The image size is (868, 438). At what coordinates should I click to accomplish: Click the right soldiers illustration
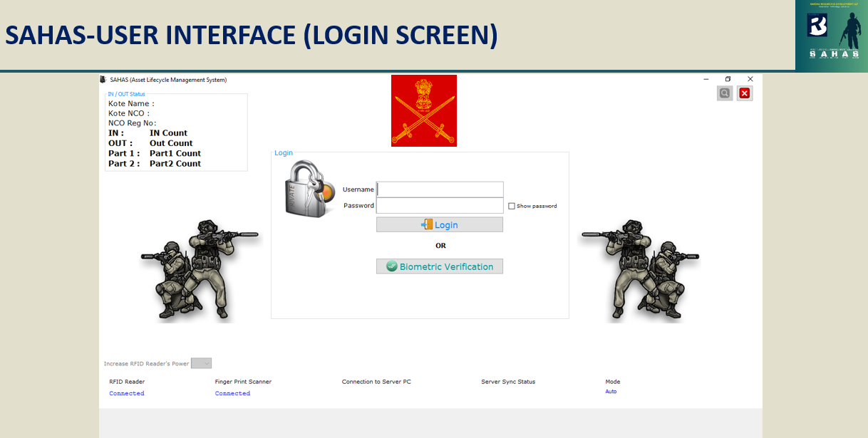tap(639, 271)
